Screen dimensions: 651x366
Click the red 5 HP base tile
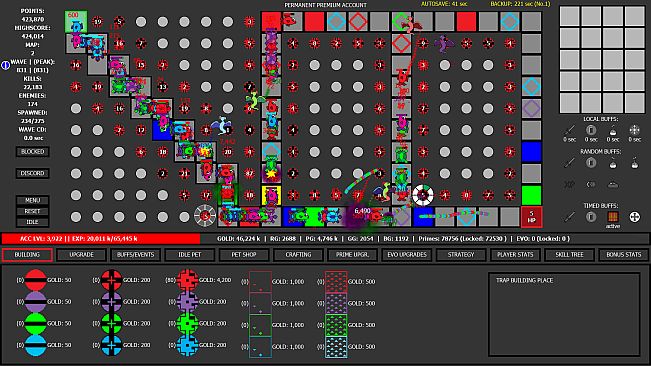pyautogui.click(x=531, y=217)
